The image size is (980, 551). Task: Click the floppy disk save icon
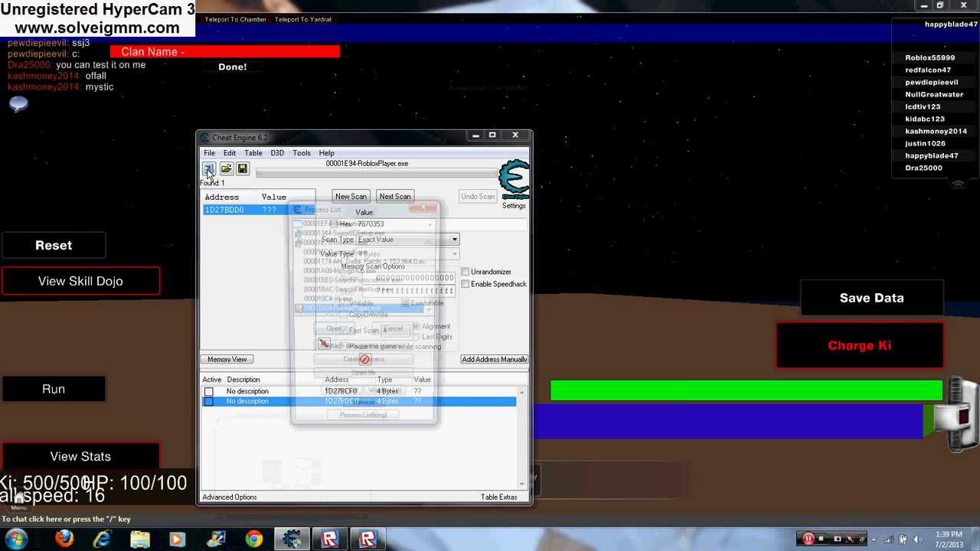pyautogui.click(x=243, y=169)
